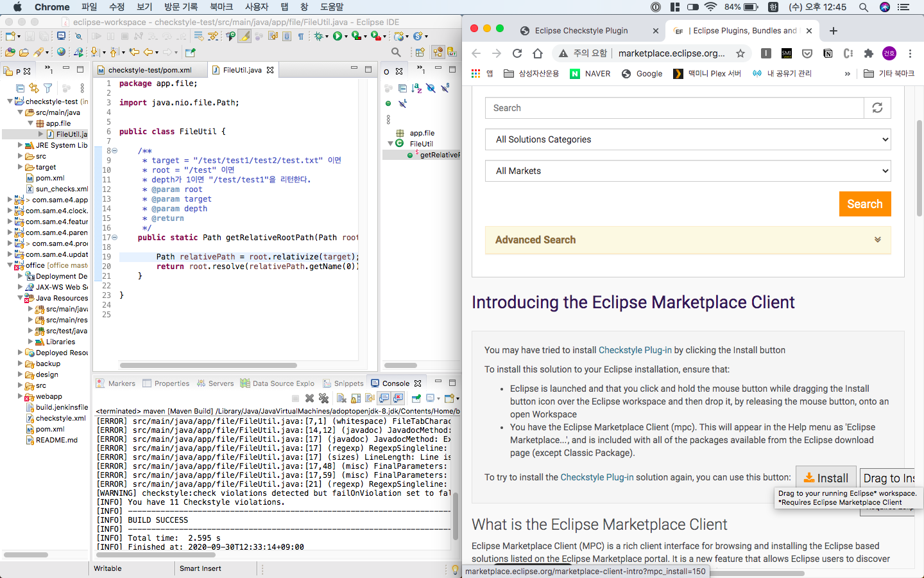This screenshot has height=578, width=924.
Task: Bookmark page with Chrome star icon
Action: point(740,53)
